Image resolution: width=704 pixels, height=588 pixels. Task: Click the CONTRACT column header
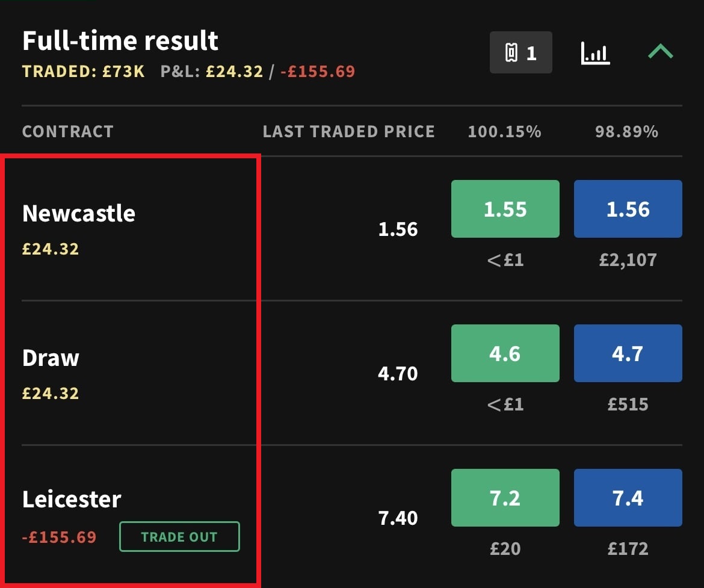point(68,132)
